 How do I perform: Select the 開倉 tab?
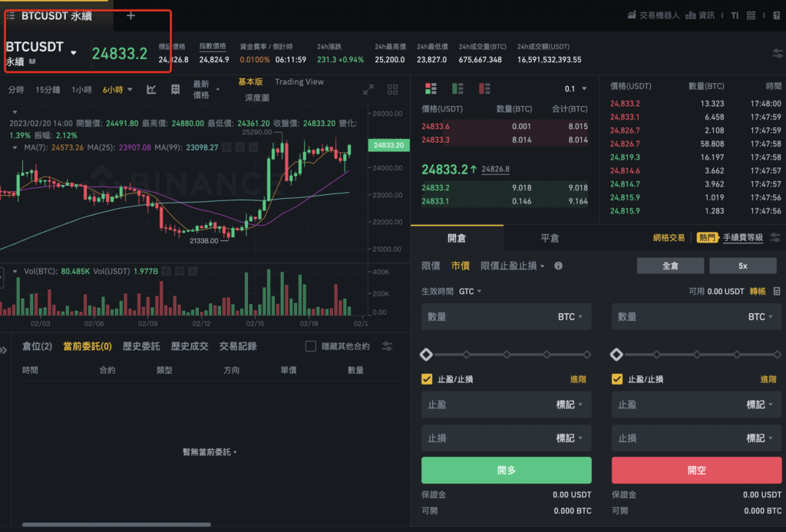tap(457, 238)
